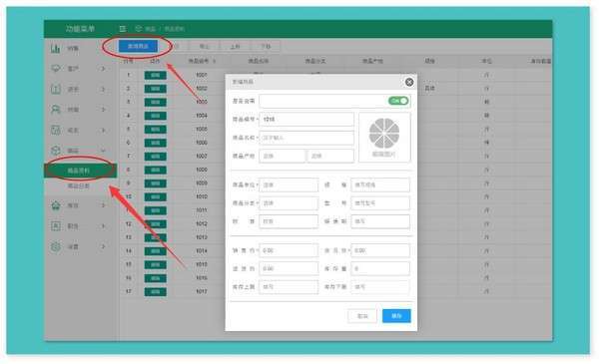The width and height of the screenshot is (599, 364).
Task: Collapse the expanded 商品 sidebar chevron
Action: [103, 151]
